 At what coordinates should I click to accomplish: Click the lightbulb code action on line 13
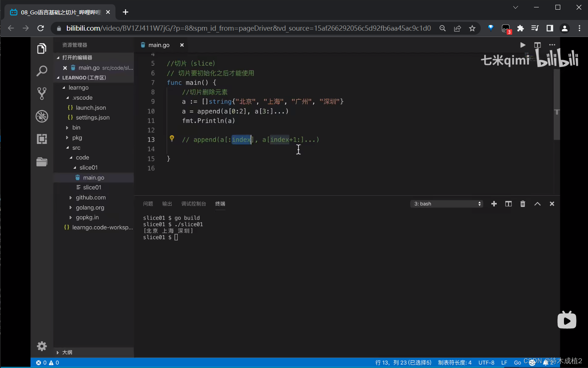coord(172,139)
